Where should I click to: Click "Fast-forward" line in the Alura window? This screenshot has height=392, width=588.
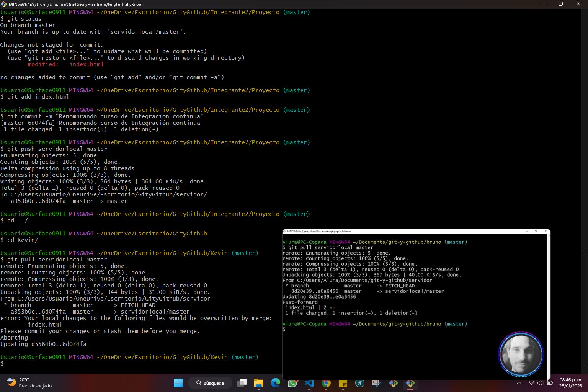[x=300, y=302]
